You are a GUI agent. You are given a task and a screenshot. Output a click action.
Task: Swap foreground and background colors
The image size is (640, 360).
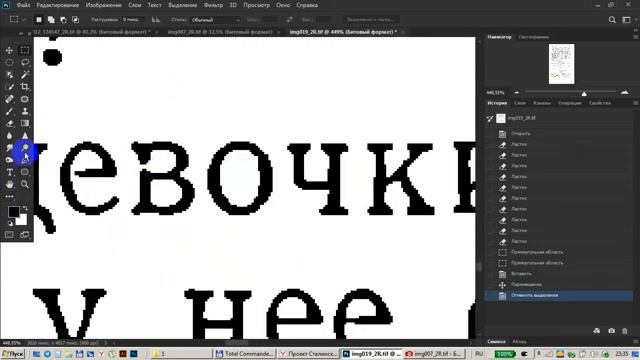[x=25, y=209]
